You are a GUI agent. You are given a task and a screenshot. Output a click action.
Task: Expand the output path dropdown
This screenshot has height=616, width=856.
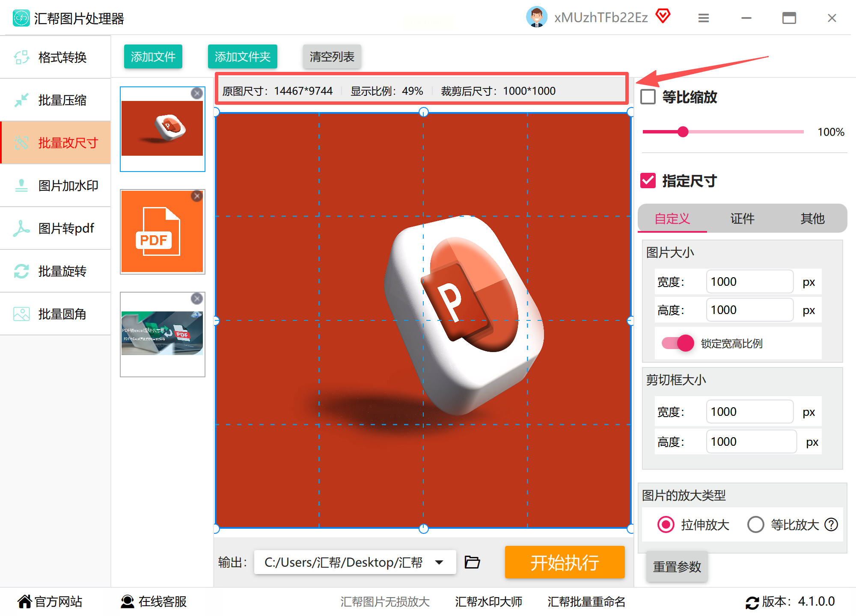[439, 562]
